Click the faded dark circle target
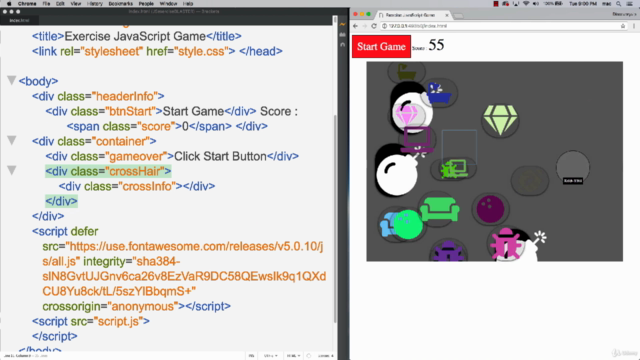This screenshot has width=640, height=360. click(530, 180)
